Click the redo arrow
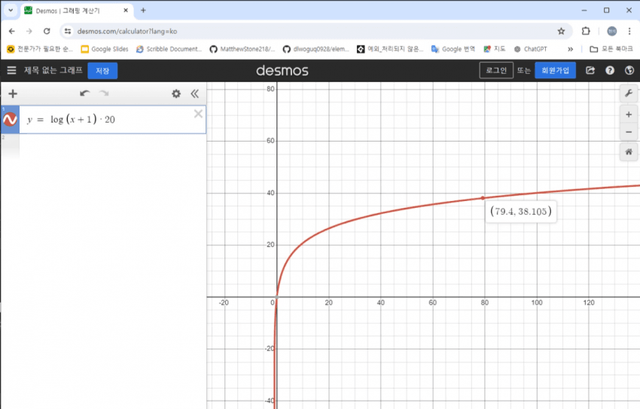 tap(104, 93)
